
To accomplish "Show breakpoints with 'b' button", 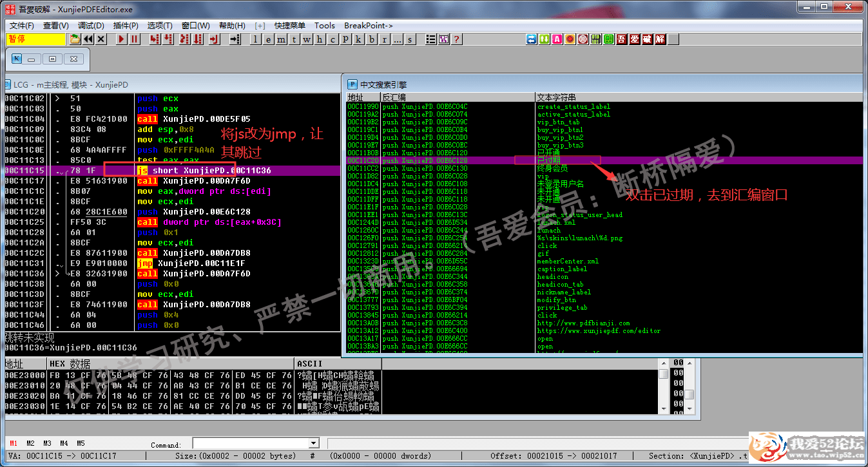I will 371,39.
